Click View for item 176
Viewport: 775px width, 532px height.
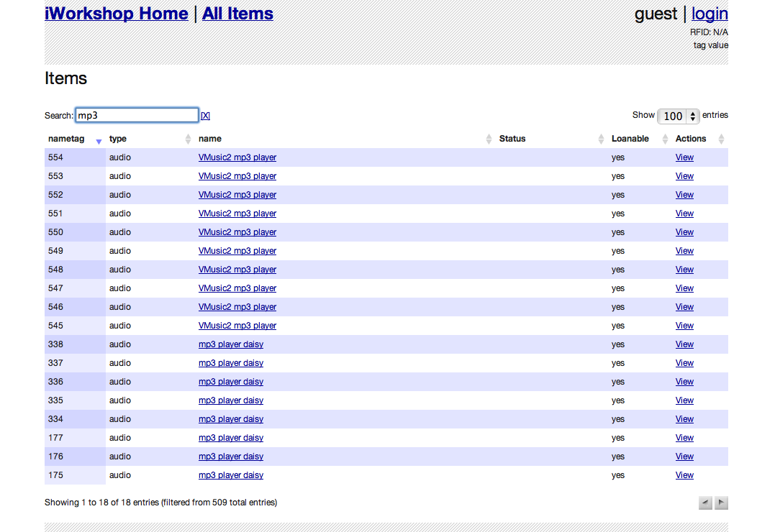pos(684,457)
